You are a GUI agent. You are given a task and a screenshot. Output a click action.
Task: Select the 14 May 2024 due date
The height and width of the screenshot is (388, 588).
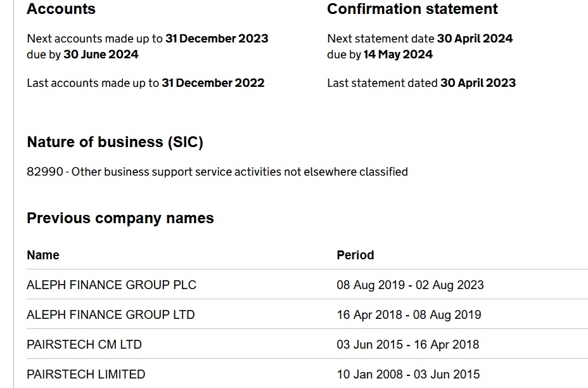pos(398,55)
